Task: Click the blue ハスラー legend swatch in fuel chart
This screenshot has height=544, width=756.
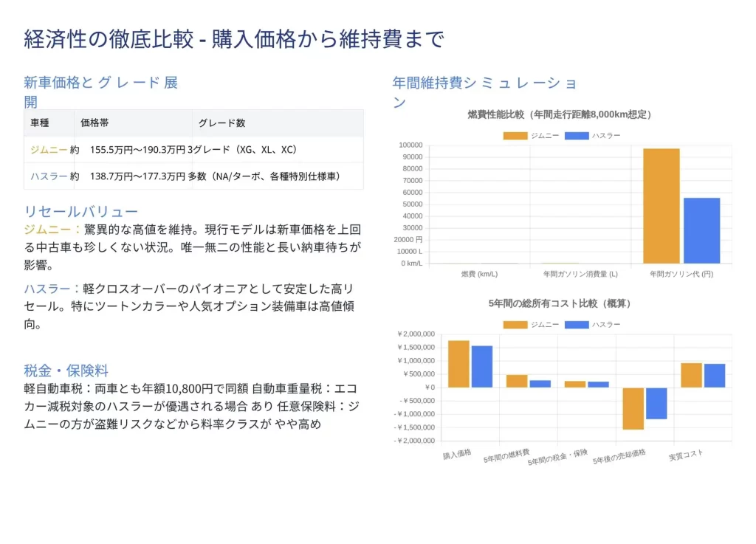Action: [x=576, y=136]
